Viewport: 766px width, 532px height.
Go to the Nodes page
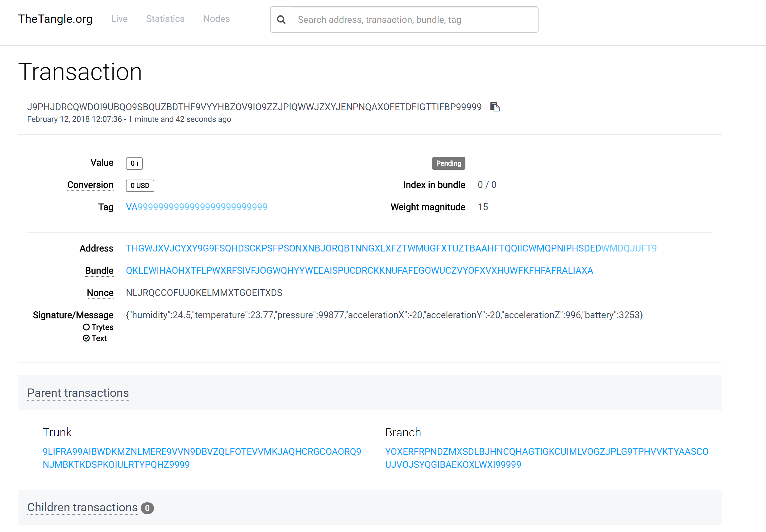[216, 19]
